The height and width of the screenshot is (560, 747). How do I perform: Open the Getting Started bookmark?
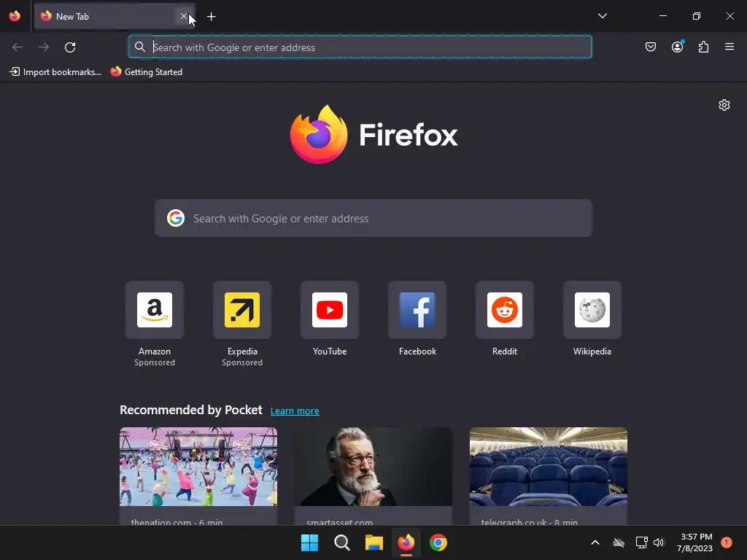(x=147, y=72)
